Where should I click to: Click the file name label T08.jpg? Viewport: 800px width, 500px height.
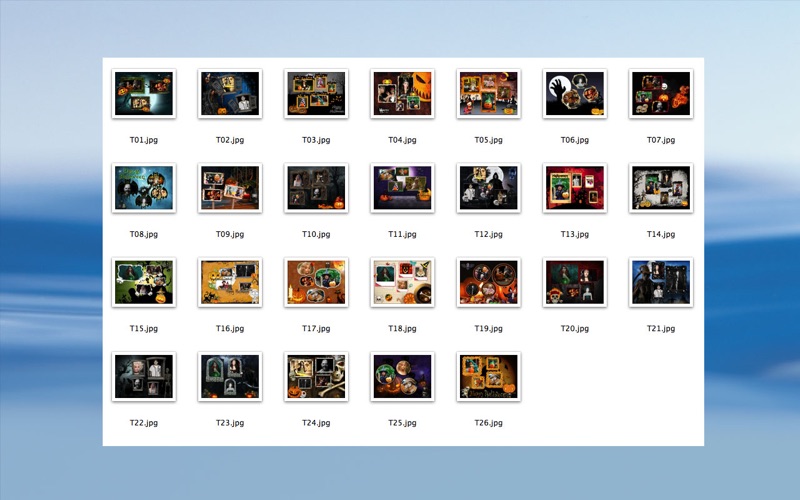click(144, 234)
